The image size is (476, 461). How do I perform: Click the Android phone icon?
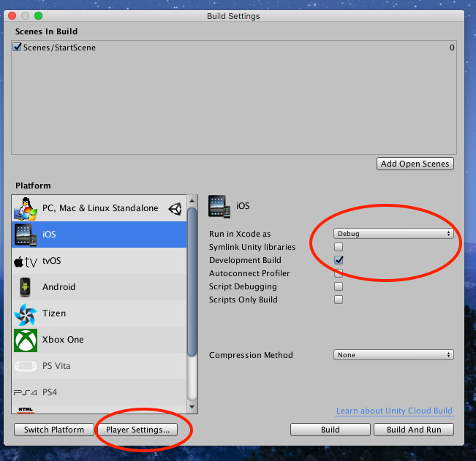tap(25, 287)
